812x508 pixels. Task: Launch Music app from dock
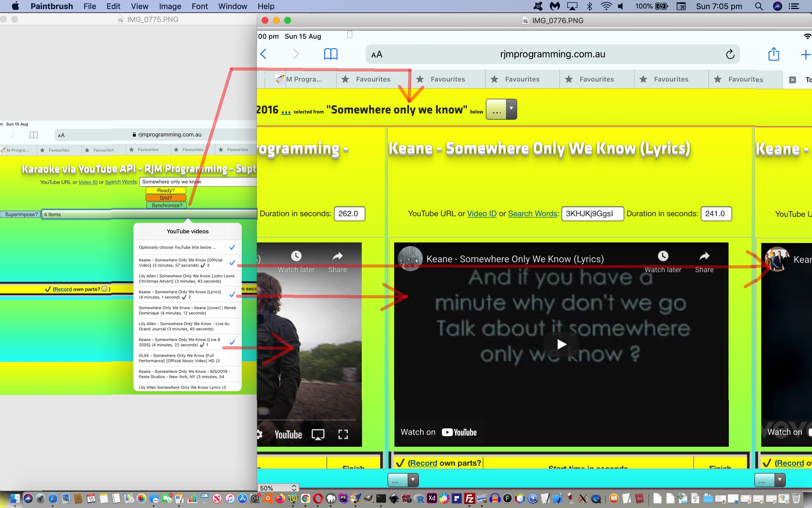(x=230, y=499)
